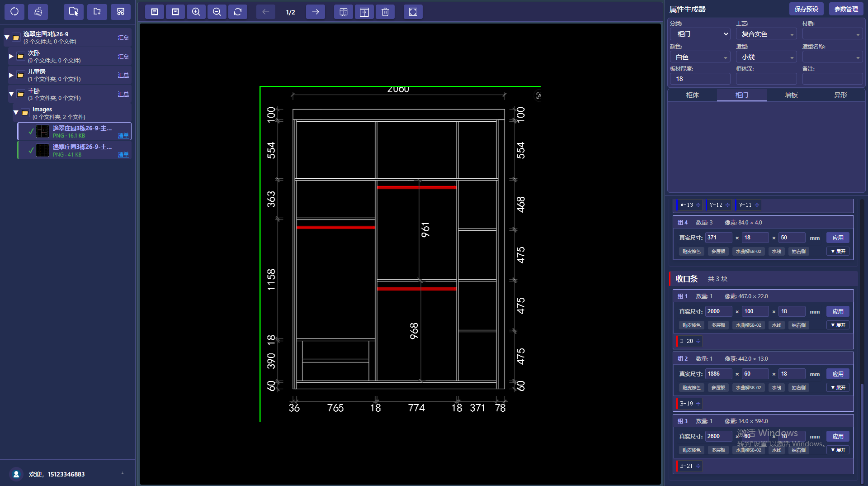Expand the 儿童房 folder
The width and height of the screenshot is (868, 486).
pos(11,75)
